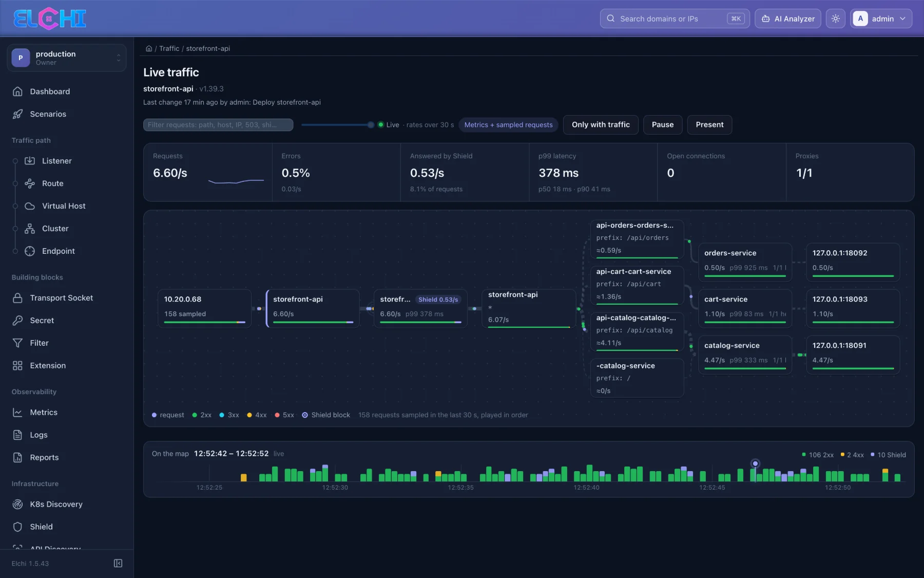Select the 127.0.0.1:18092 endpoint node

(x=853, y=262)
